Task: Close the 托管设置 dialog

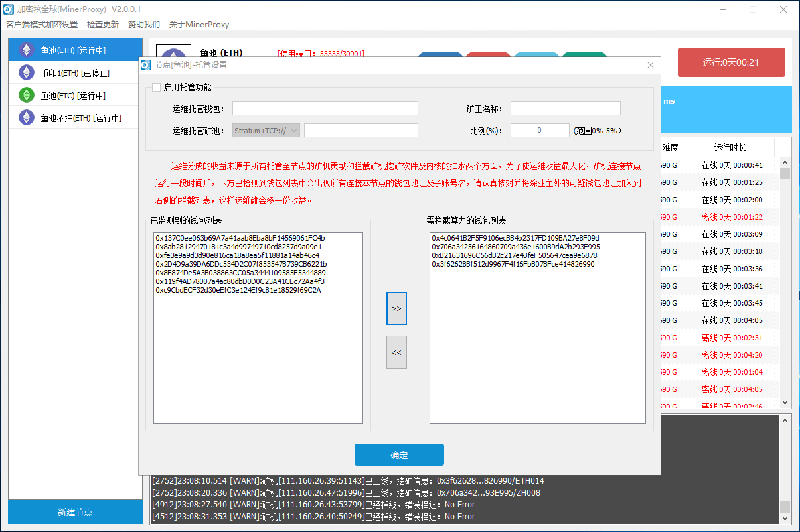Action: [651, 65]
